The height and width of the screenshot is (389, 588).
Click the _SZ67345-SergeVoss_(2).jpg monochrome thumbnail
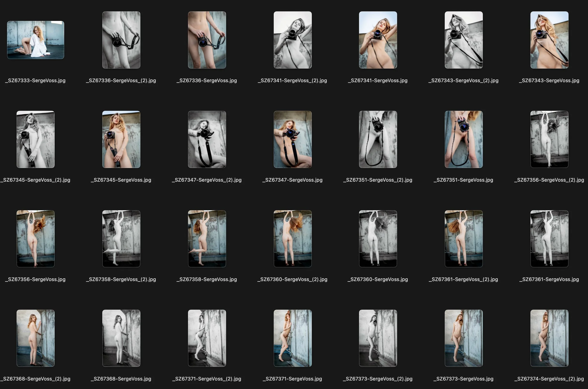(x=35, y=140)
